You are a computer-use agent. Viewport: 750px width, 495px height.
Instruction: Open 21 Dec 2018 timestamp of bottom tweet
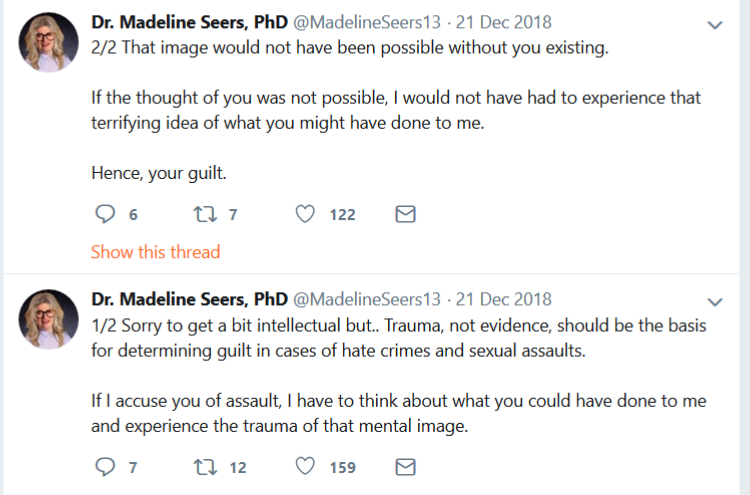[x=503, y=299]
